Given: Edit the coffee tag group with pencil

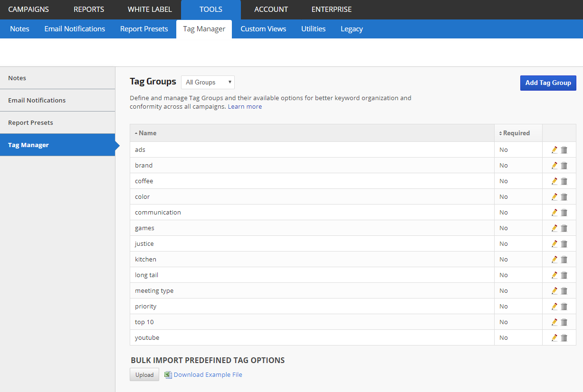Looking at the screenshot, I should click(x=554, y=181).
